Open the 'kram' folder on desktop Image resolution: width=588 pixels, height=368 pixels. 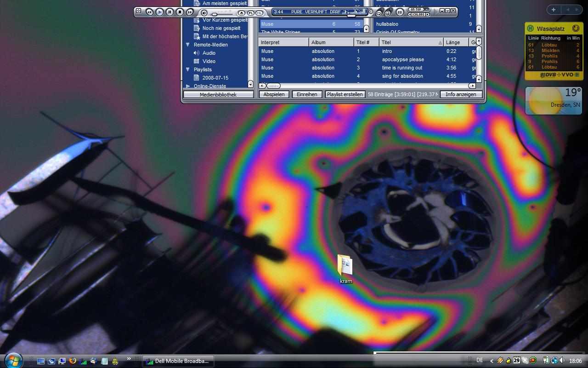(x=345, y=269)
